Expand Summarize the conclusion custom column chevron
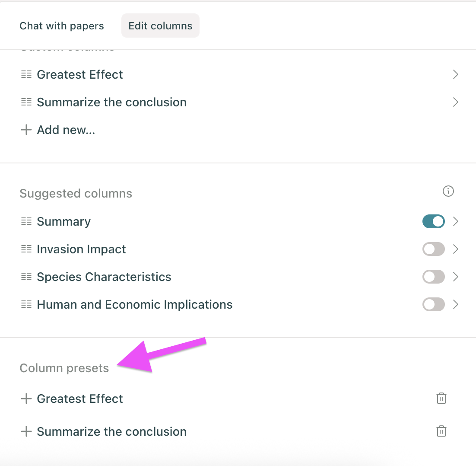Image resolution: width=476 pixels, height=466 pixels. 455,102
